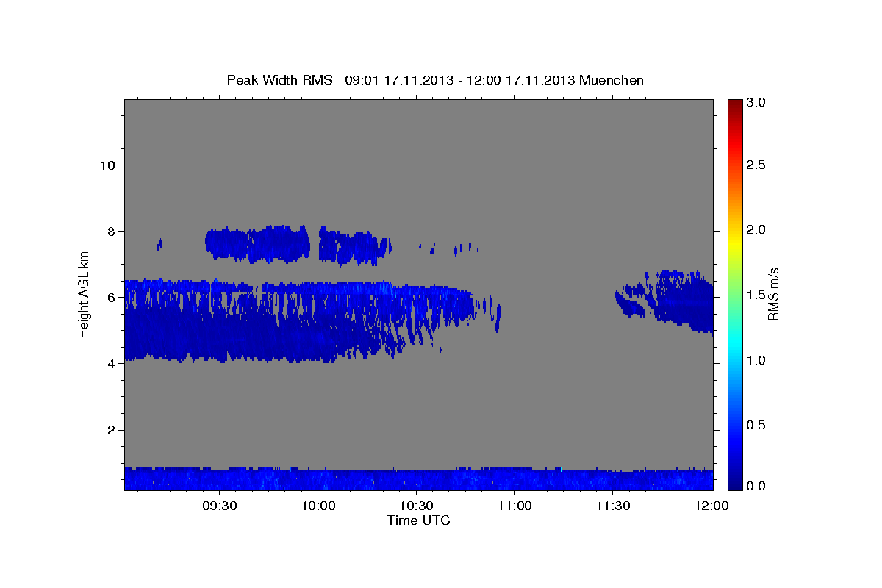The height and width of the screenshot is (588, 882).
Task: Click the 'Muenchen' station name in title
Action: 612,80
